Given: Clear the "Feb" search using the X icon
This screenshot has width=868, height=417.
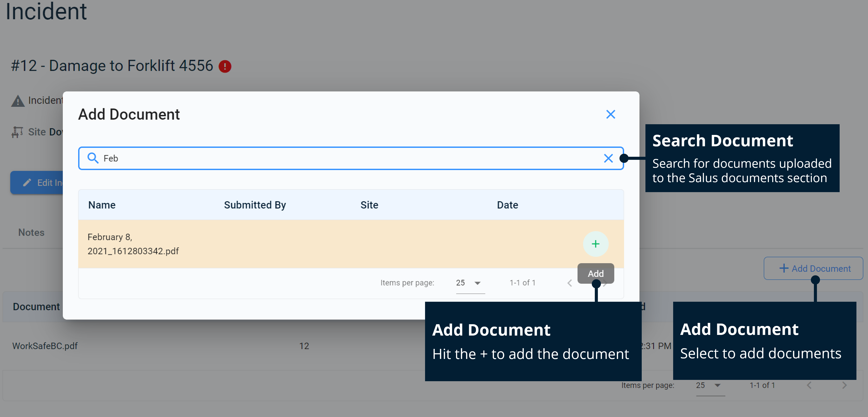Looking at the screenshot, I should (x=608, y=158).
